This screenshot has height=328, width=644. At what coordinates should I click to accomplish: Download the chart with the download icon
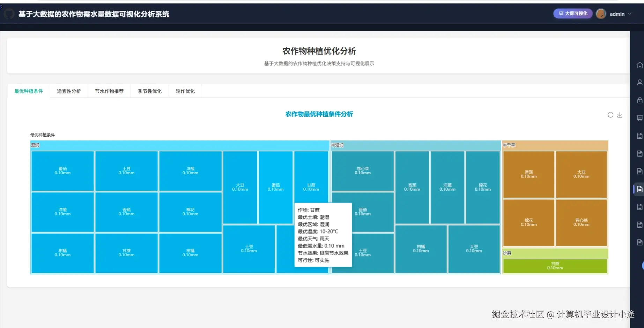620,115
